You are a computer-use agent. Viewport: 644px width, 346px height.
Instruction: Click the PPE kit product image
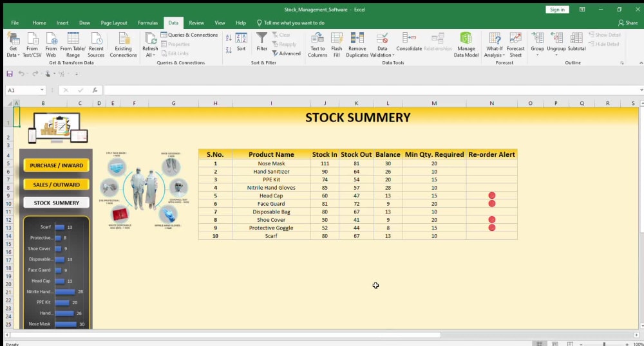point(144,189)
